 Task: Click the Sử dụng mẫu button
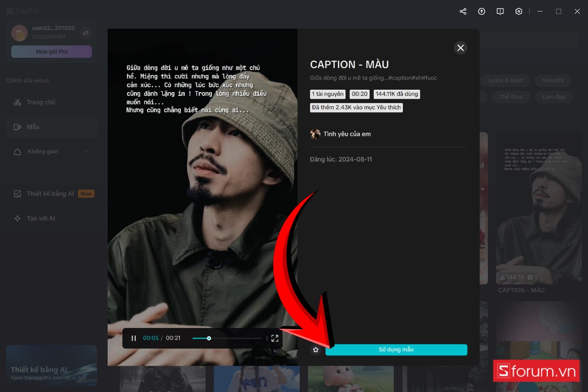(396, 350)
